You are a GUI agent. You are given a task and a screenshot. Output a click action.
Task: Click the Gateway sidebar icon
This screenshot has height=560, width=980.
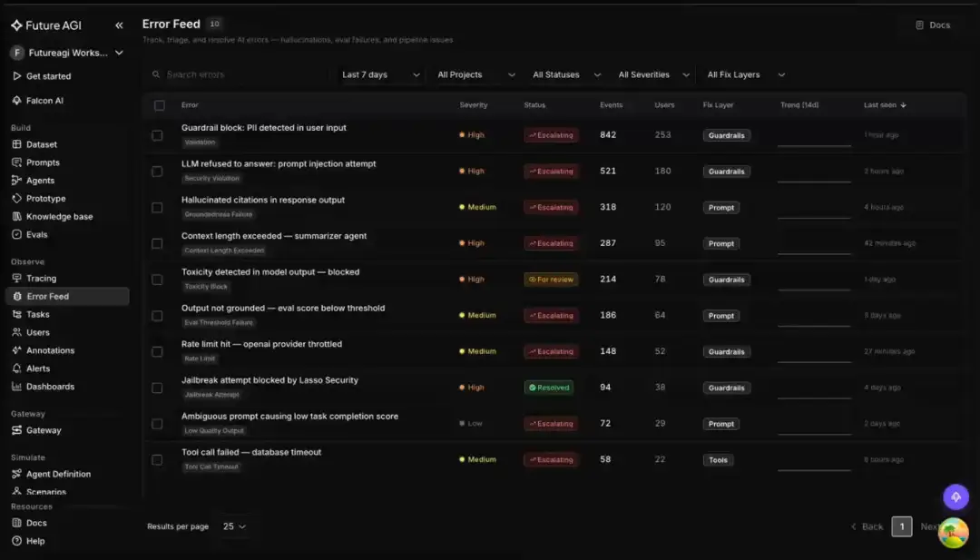(17, 430)
